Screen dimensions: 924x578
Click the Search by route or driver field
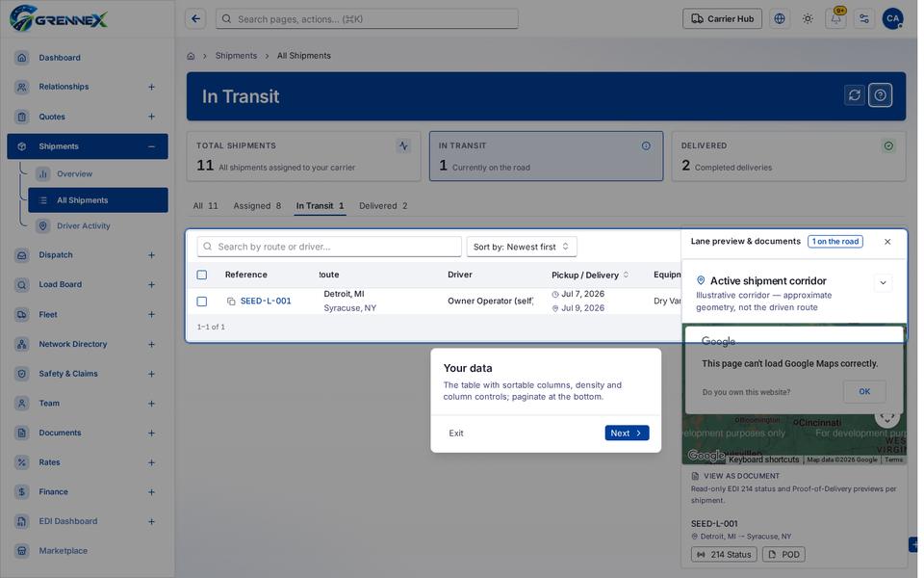click(x=329, y=247)
